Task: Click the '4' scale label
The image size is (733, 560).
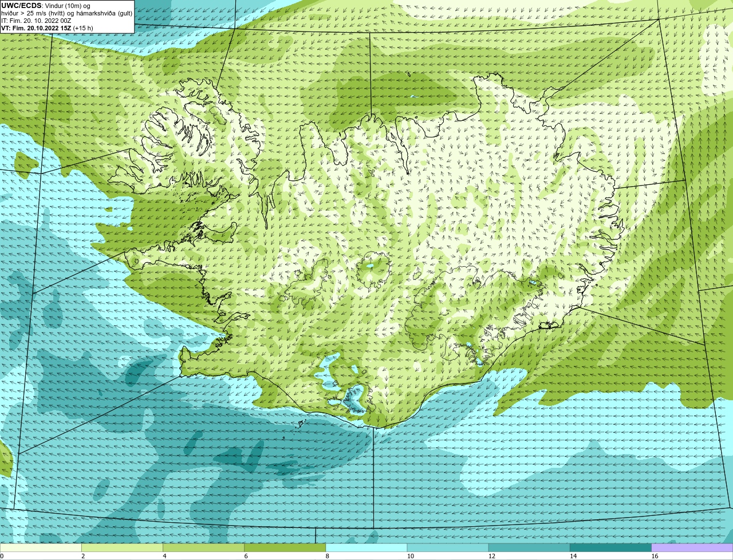Action: click(x=164, y=556)
